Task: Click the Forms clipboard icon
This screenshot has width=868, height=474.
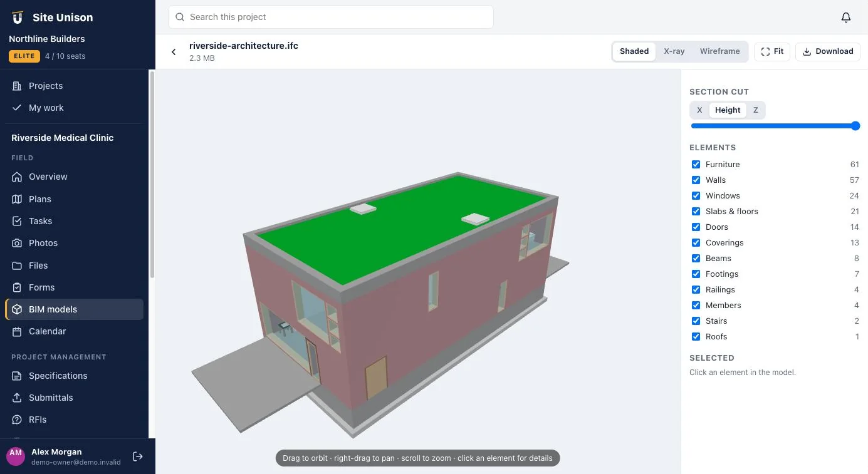Action: click(x=17, y=287)
